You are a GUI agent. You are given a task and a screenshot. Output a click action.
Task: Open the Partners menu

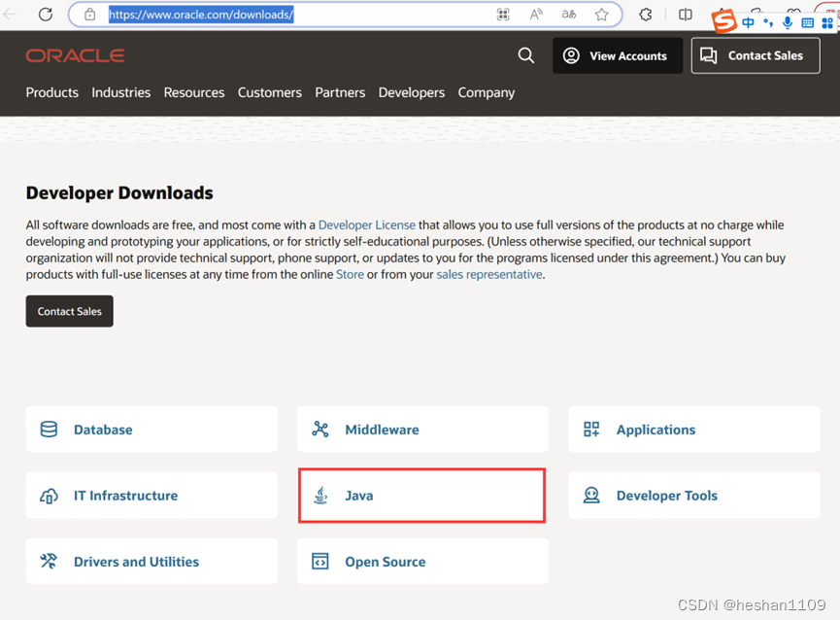point(340,92)
